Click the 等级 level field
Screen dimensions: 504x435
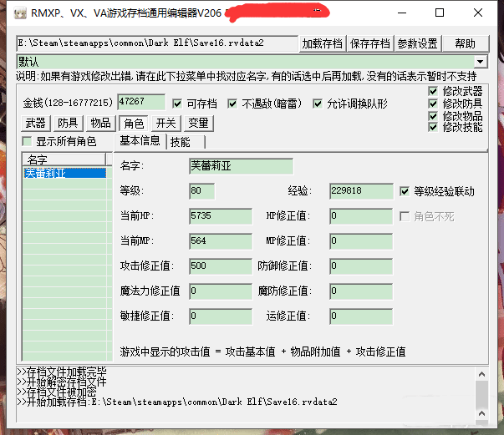[x=201, y=191]
